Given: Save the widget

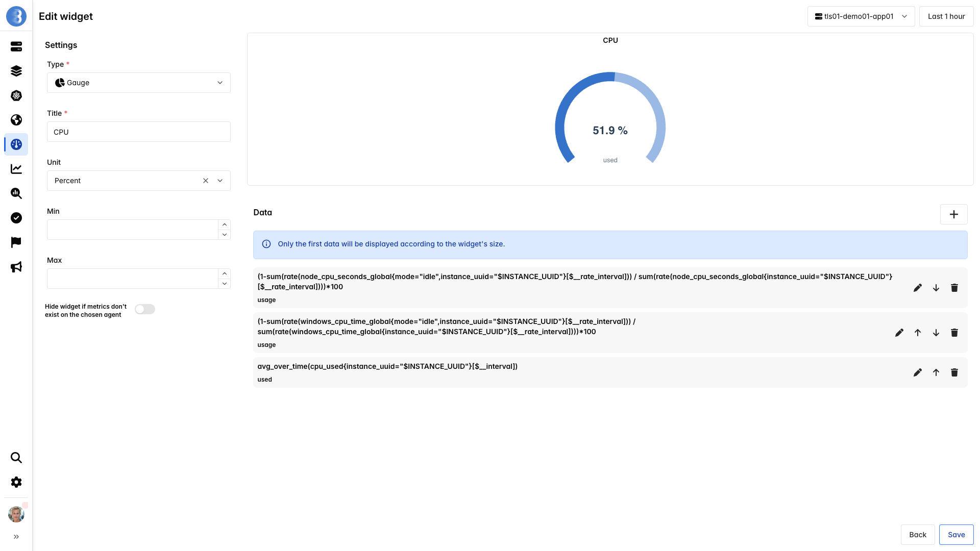Looking at the screenshot, I should (x=957, y=535).
